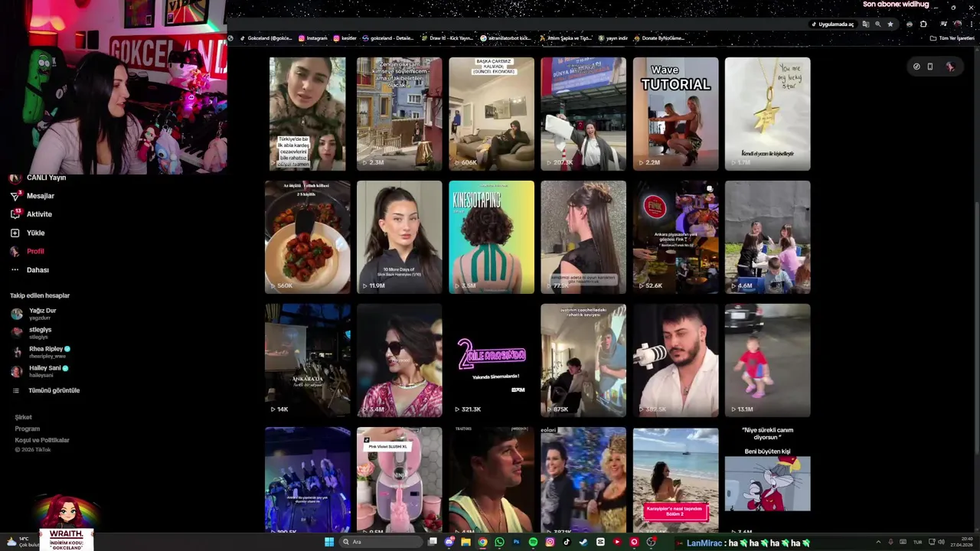Bookmark this page with the star icon
Screen dimensions: 980x551
click(x=890, y=24)
